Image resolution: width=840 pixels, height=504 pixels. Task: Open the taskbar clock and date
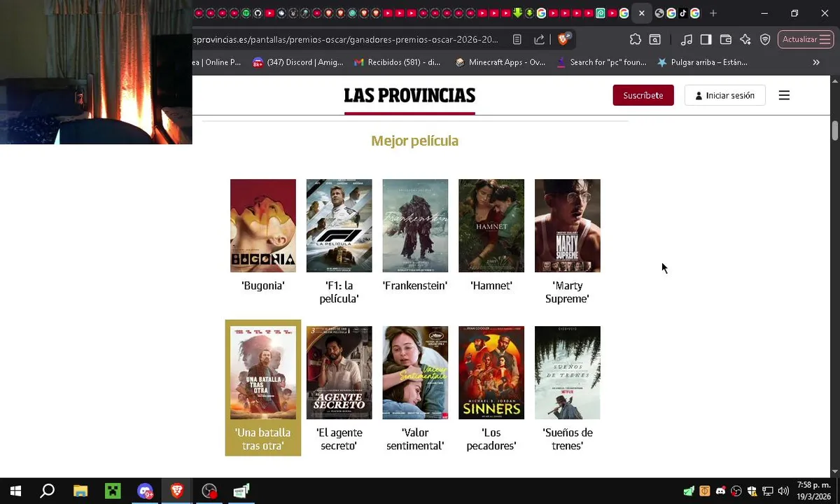coord(813,491)
